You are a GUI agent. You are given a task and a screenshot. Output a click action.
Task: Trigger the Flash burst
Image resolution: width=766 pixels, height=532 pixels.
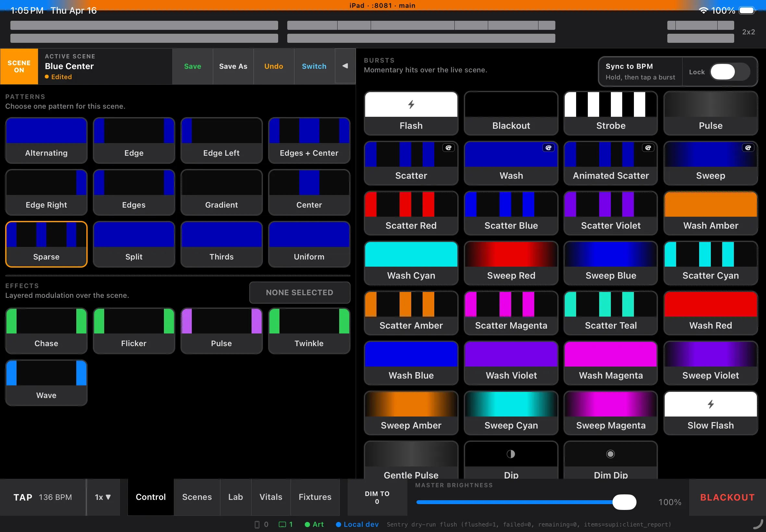[x=411, y=113]
